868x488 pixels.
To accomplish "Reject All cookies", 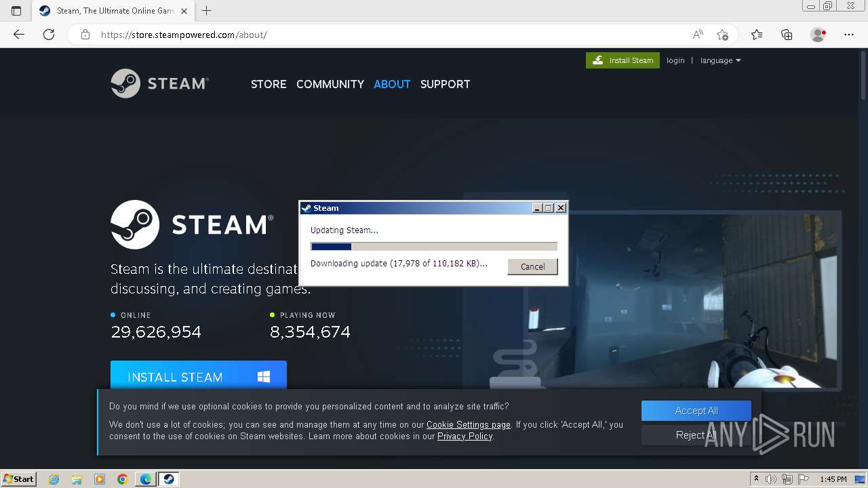I will [696, 435].
